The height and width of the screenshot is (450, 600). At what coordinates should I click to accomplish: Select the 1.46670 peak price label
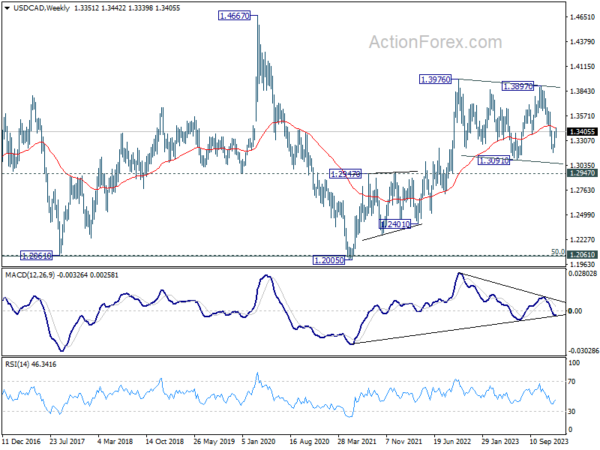coord(234,16)
